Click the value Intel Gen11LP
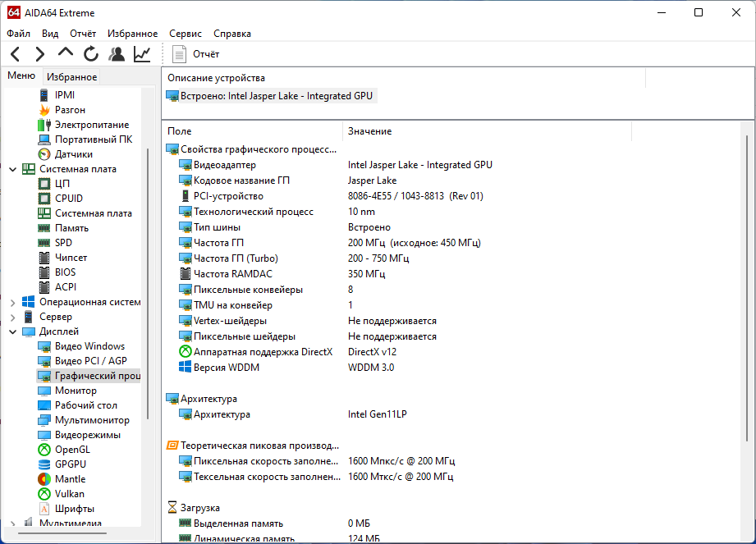The width and height of the screenshot is (756, 544). coord(378,414)
